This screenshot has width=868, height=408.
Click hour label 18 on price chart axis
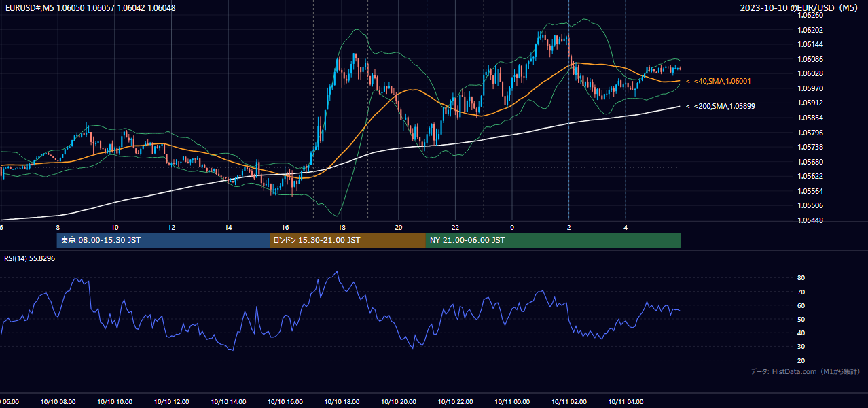coord(342,227)
